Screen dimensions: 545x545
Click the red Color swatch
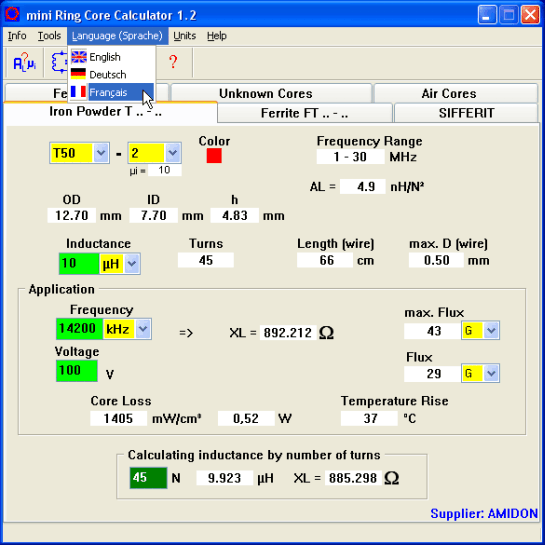[214, 156]
